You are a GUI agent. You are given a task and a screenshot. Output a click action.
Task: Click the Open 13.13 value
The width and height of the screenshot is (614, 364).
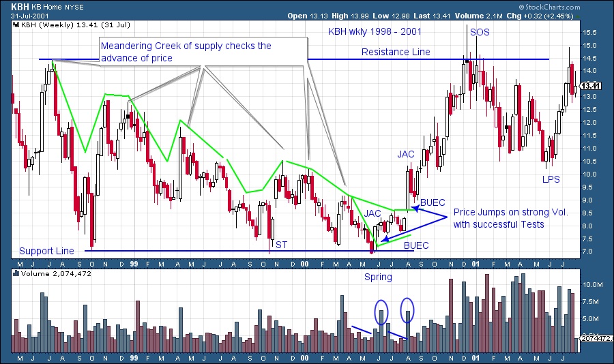click(x=308, y=16)
